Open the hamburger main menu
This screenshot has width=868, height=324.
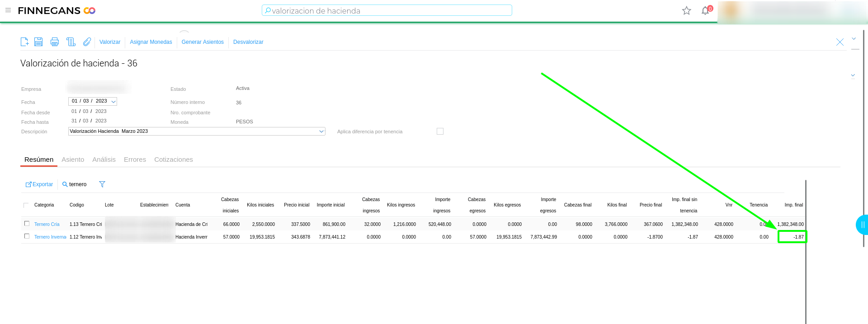pos(8,10)
